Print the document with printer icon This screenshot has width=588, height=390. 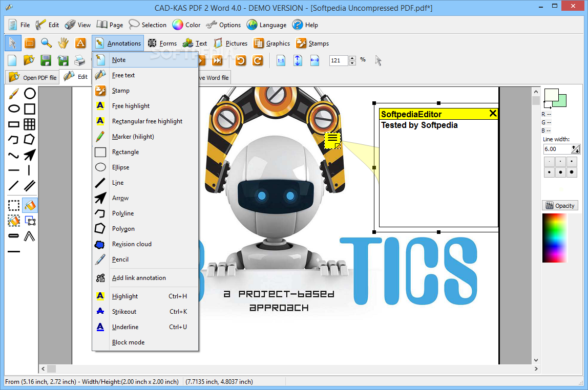pyautogui.click(x=79, y=60)
